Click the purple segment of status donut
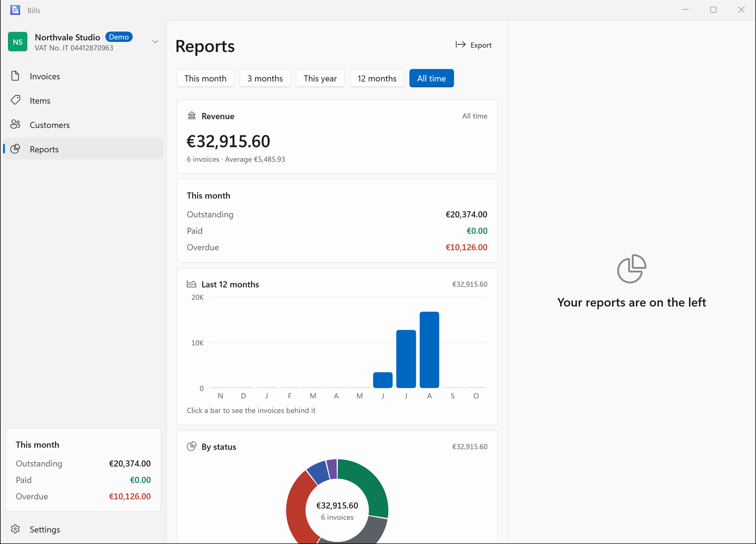The image size is (756, 544). [x=332, y=469]
